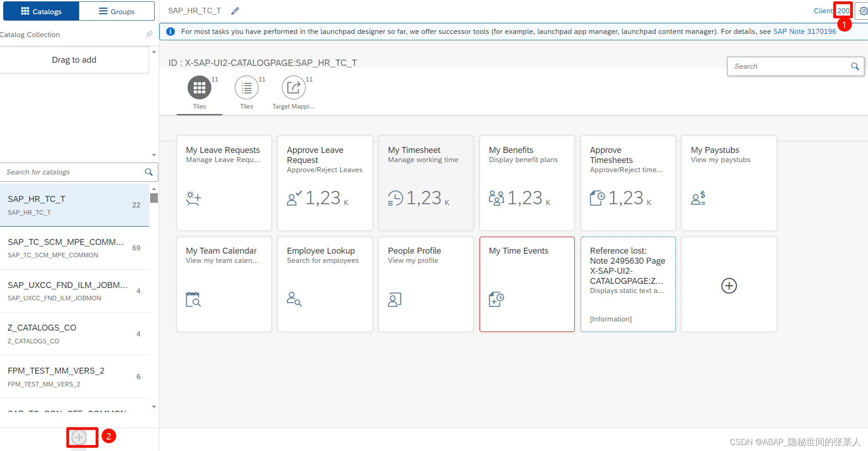Click the My Benefits people icon

pos(496,198)
